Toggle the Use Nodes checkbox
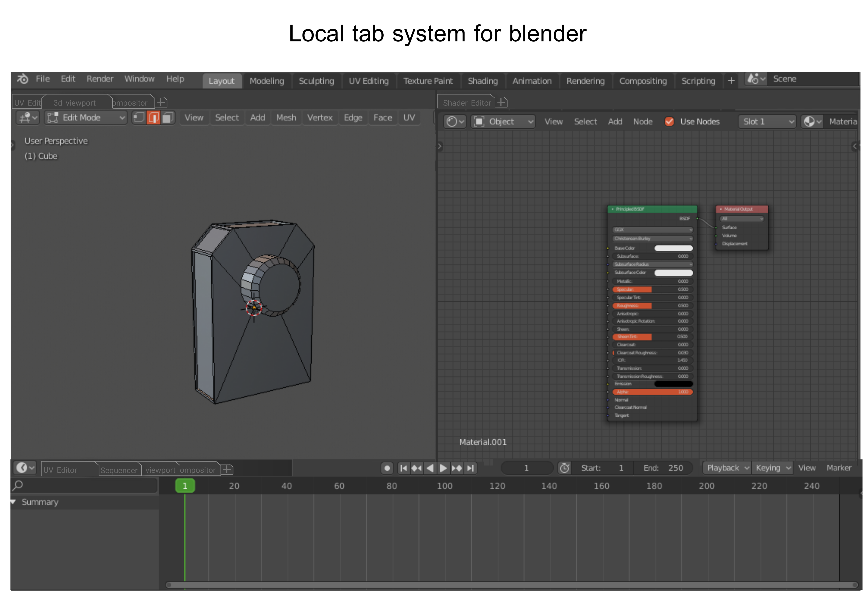The image size is (868, 613). point(669,121)
